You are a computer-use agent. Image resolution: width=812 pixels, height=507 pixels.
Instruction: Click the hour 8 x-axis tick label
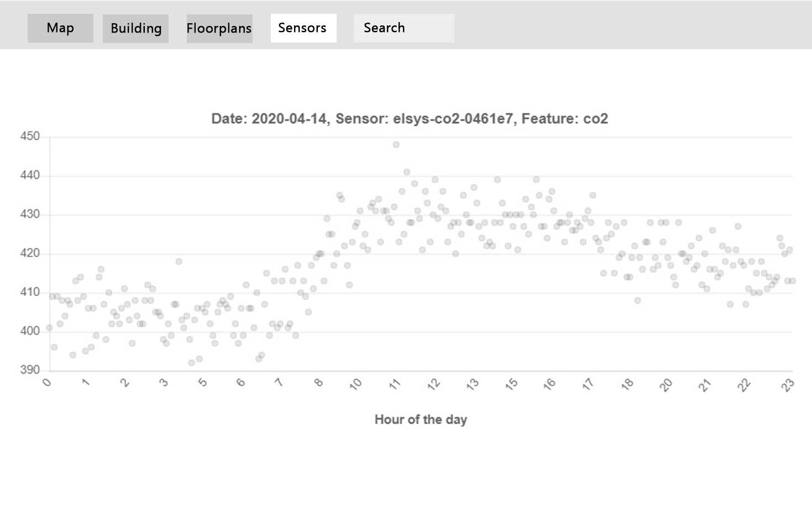click(x=318, y=382)
